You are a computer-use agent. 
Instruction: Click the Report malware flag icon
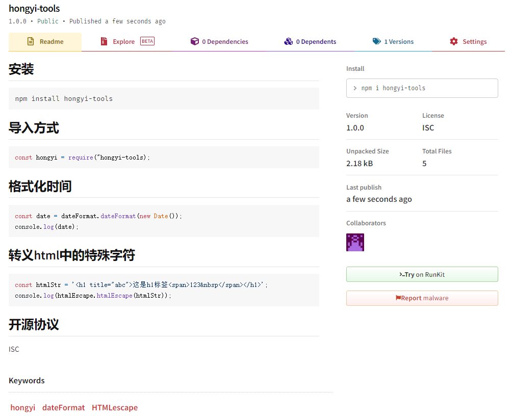click(x=398, y=298)
